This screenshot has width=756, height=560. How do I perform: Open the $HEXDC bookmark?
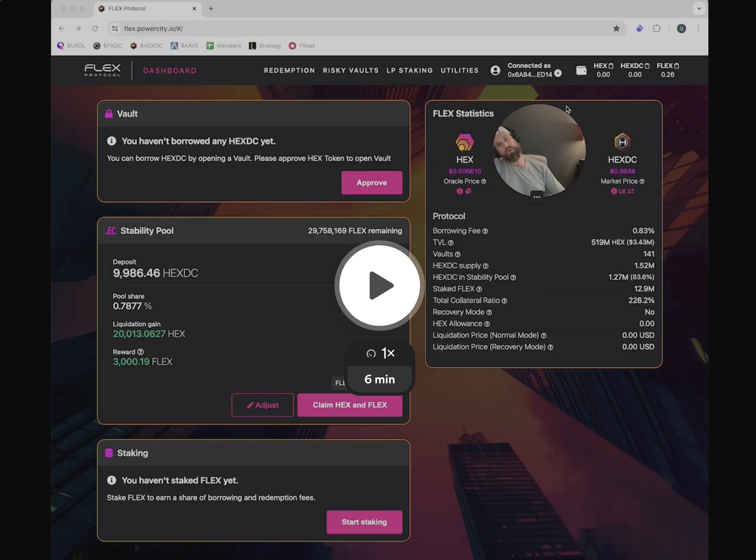(x=146, y=45)
